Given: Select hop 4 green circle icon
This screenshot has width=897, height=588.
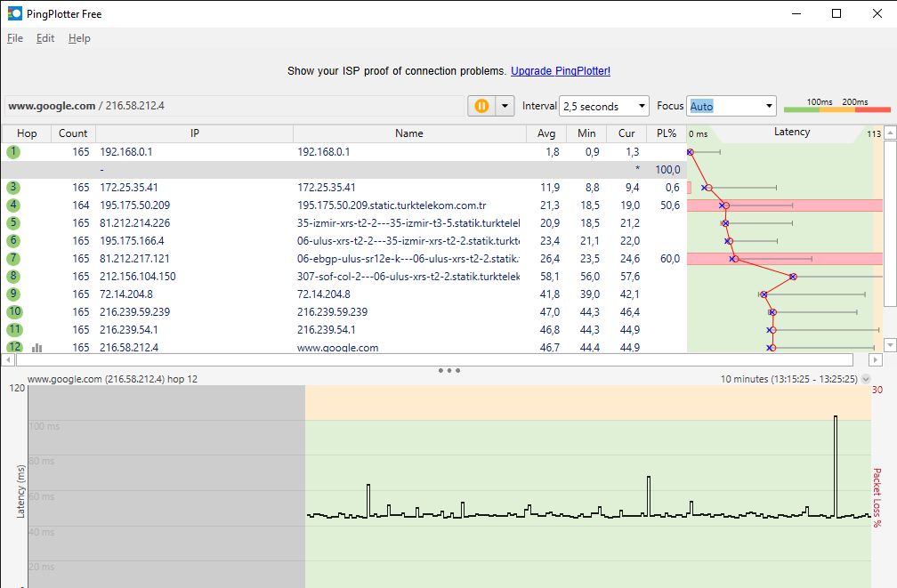Looking at the screenshot, I should (13, 205).
